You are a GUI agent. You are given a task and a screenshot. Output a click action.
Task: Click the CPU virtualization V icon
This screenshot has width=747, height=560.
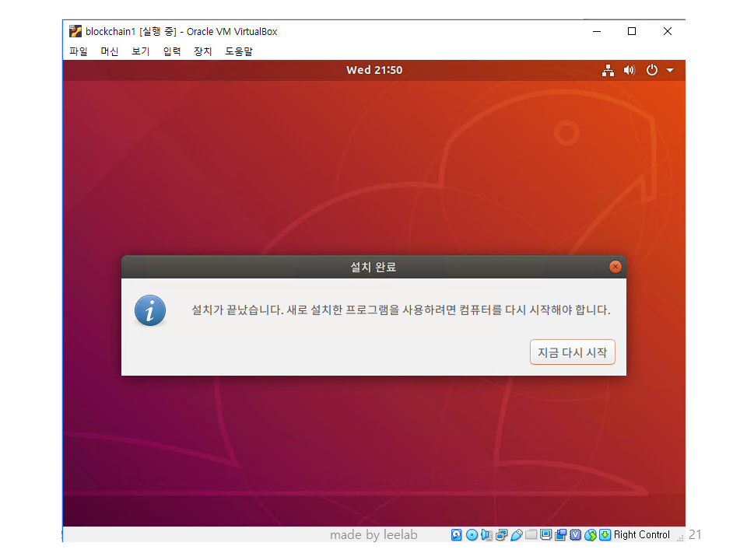[576, 535]
